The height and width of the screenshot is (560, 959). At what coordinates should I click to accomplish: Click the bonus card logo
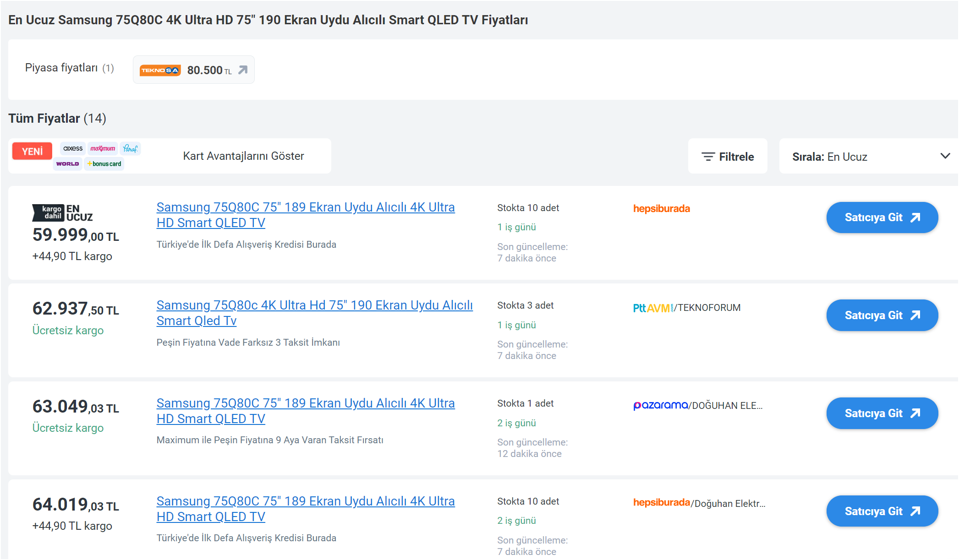[104, 163]
